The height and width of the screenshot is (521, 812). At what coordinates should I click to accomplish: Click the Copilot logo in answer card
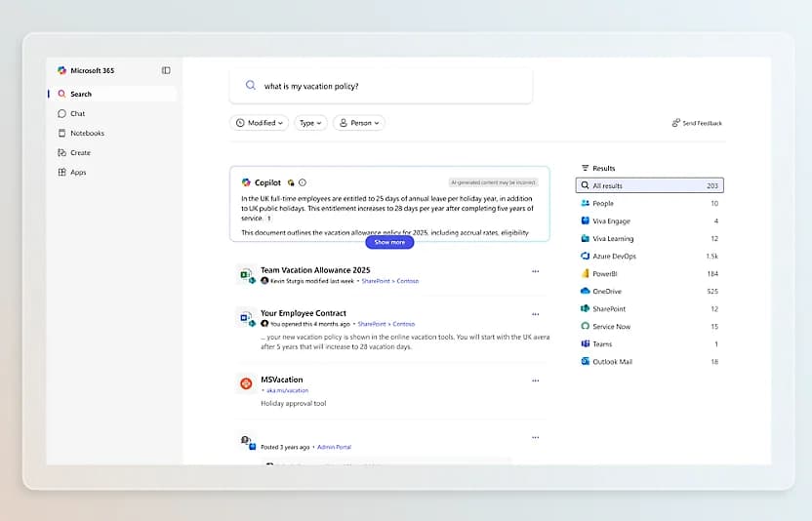247,182
